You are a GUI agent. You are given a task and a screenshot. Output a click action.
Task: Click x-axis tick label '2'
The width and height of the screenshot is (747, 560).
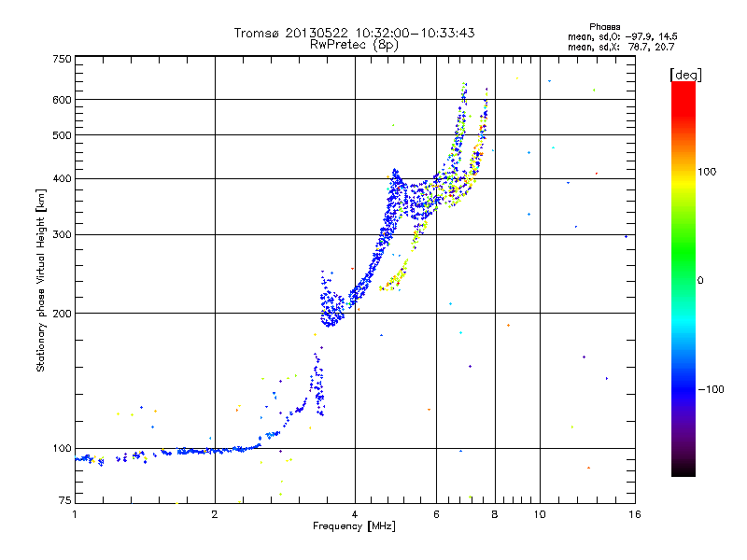point(215,514)
